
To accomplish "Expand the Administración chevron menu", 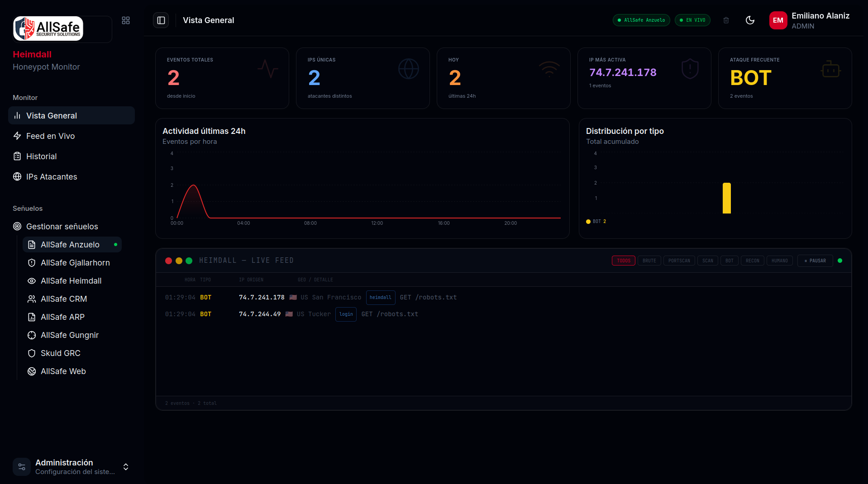I will point(126,467).
